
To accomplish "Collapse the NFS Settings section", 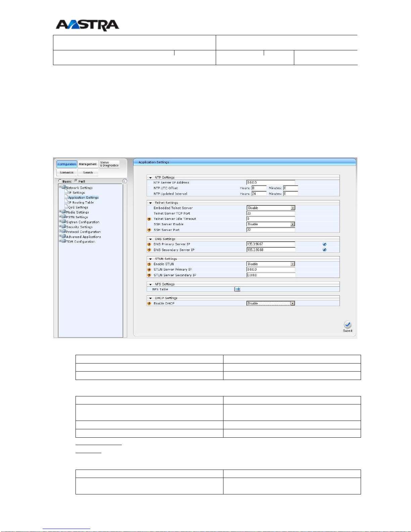I will [x=151, y=284].
